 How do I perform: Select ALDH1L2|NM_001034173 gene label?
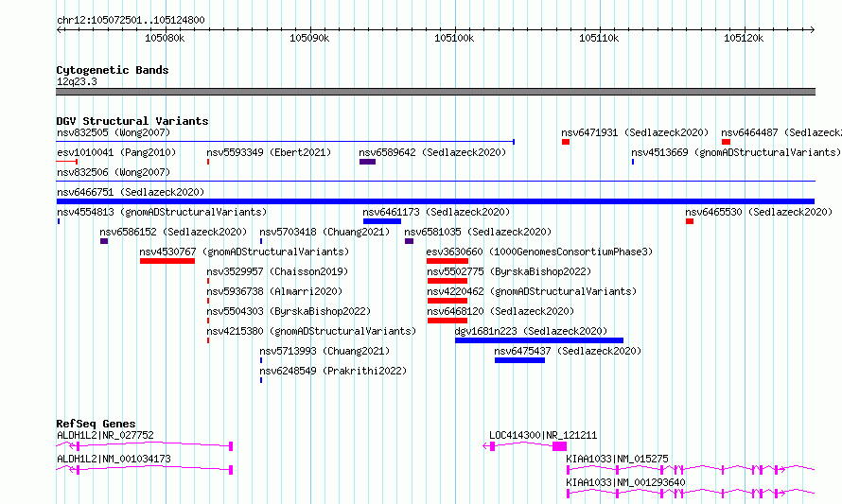(x=114, y=459)
